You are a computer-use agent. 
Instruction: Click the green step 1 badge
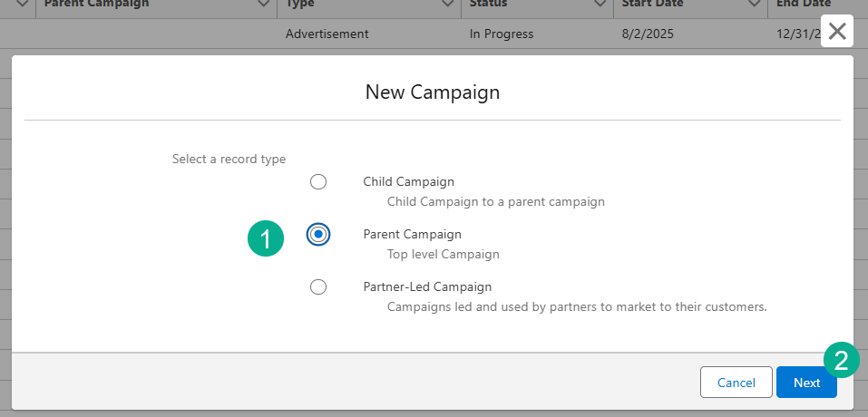pos(265,238)
